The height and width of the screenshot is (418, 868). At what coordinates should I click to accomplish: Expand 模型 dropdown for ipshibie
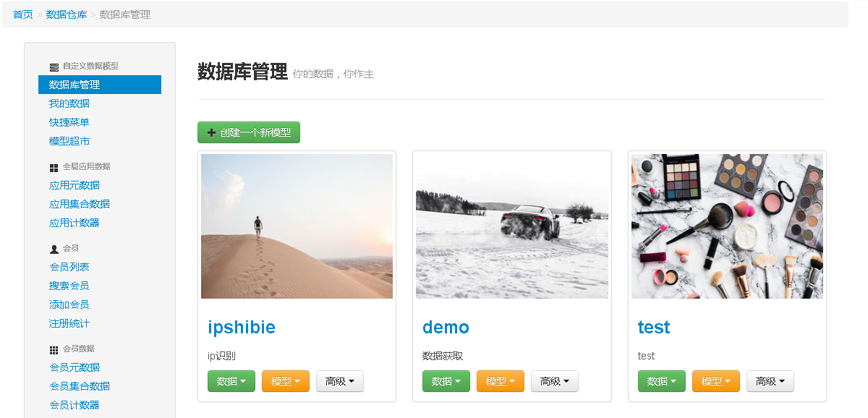[286, 381]
